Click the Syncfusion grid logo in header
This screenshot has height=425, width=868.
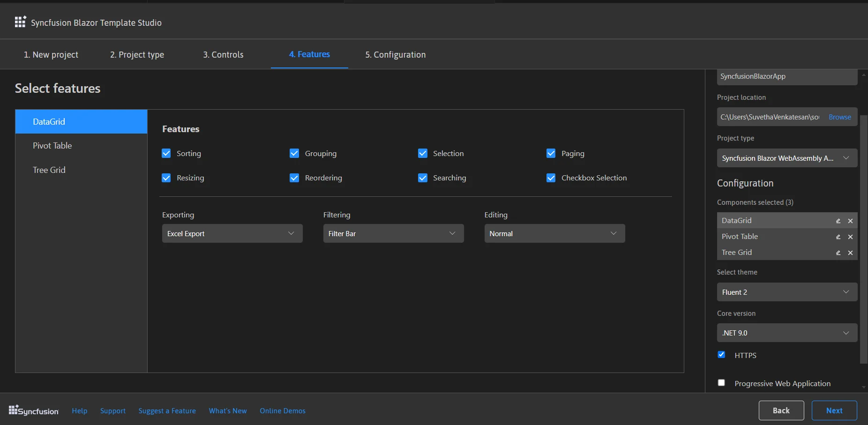(x=20, y=22)
